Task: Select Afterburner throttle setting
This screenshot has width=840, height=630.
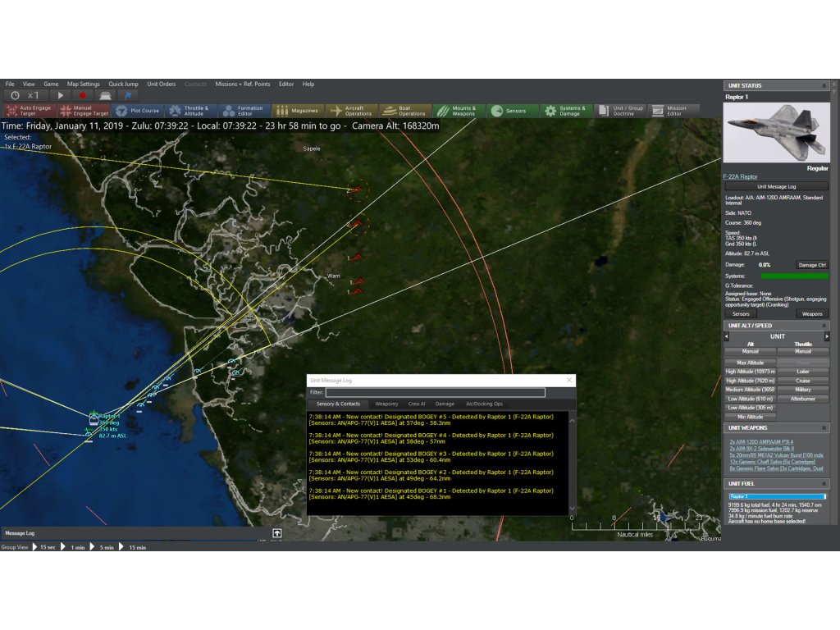Action: coord(803,399)
